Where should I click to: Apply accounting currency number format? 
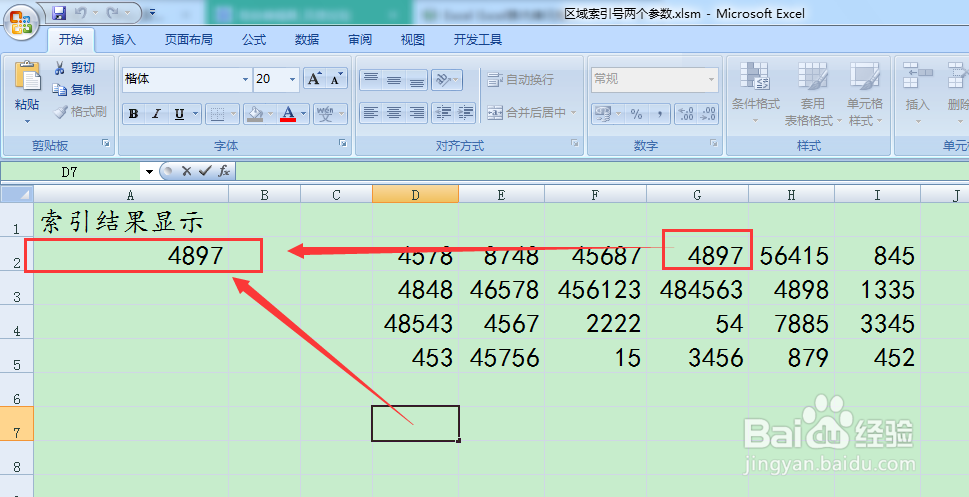coord(601,114)
